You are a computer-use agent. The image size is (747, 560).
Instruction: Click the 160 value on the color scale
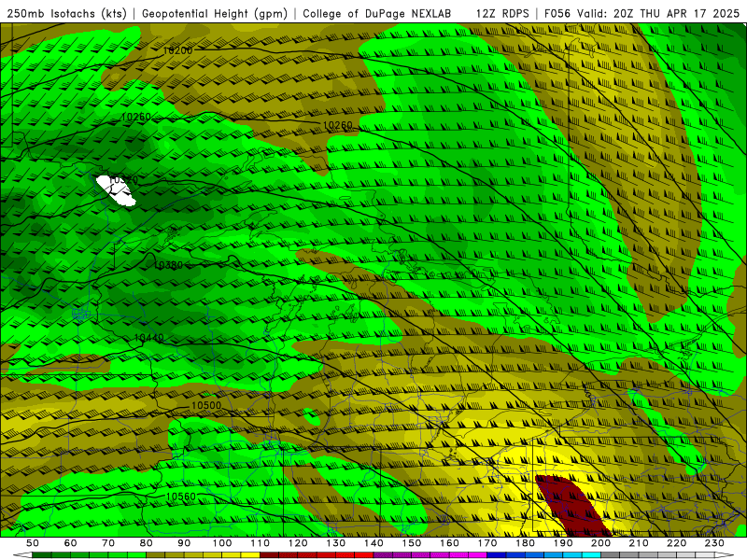[x=449, y=543]
